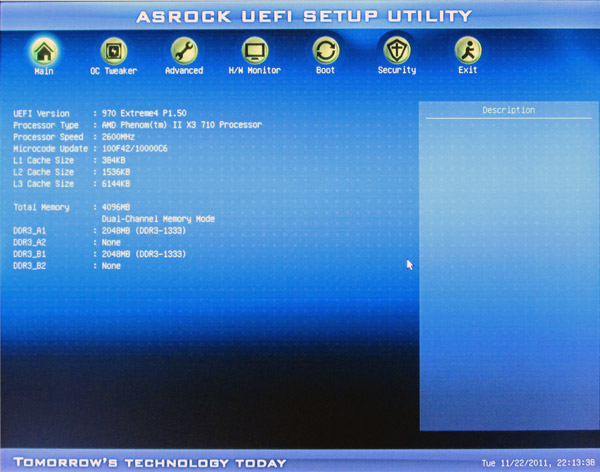Image resolution: width=600 pixels, height=472 pixels.
Task: Click the DDR3_B1 2048MB (DDR3-1333) value
Action: [144, 254]
